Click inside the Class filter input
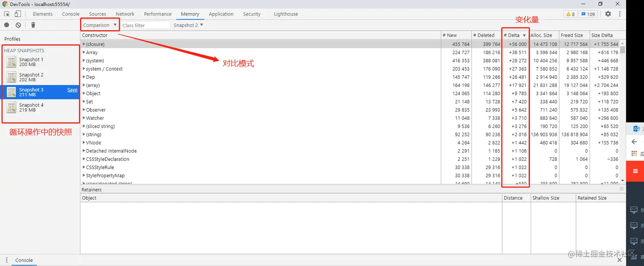Viewport: 644px width, 266px height. tap(145, 25)
